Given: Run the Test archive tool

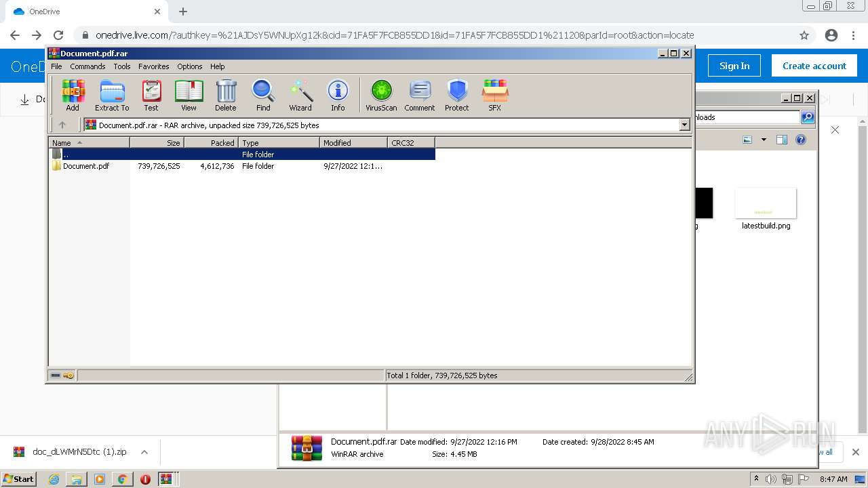Looking at the screenshot, I should point(151,95).
